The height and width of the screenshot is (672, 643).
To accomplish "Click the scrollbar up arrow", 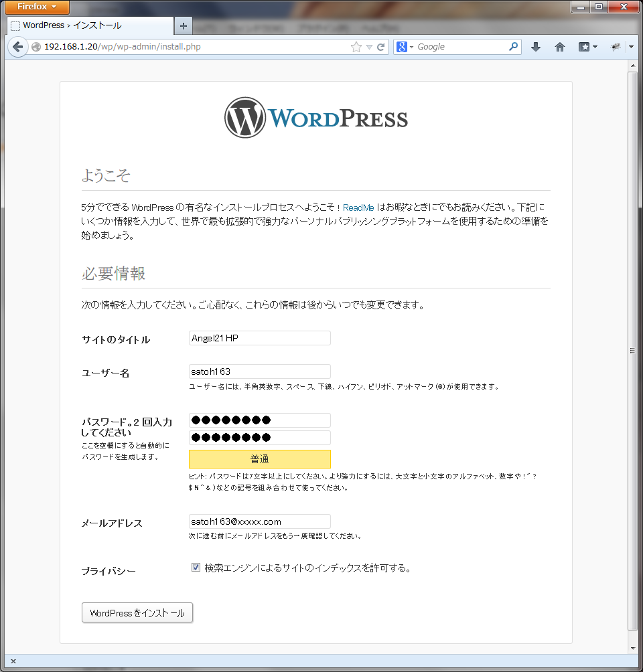I will coord(632,66).
